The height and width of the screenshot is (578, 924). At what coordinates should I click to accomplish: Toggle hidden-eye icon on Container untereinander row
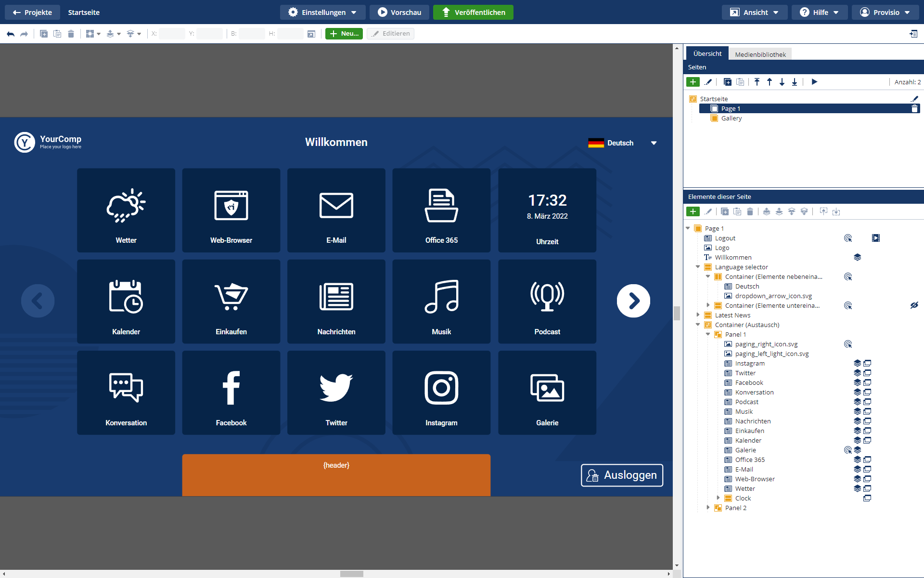tap(914, 305)
